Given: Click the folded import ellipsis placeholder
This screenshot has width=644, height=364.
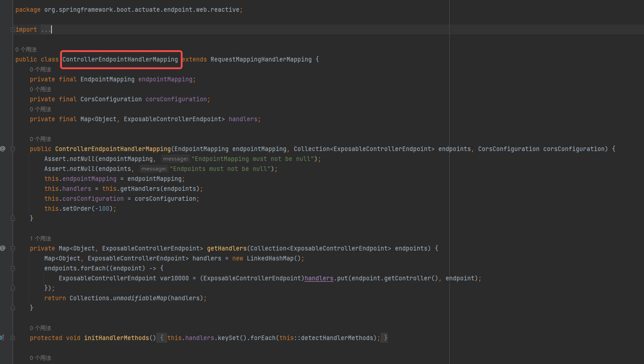Looking at the screenshot, I should pyautogui.click(x=46, y=29).
